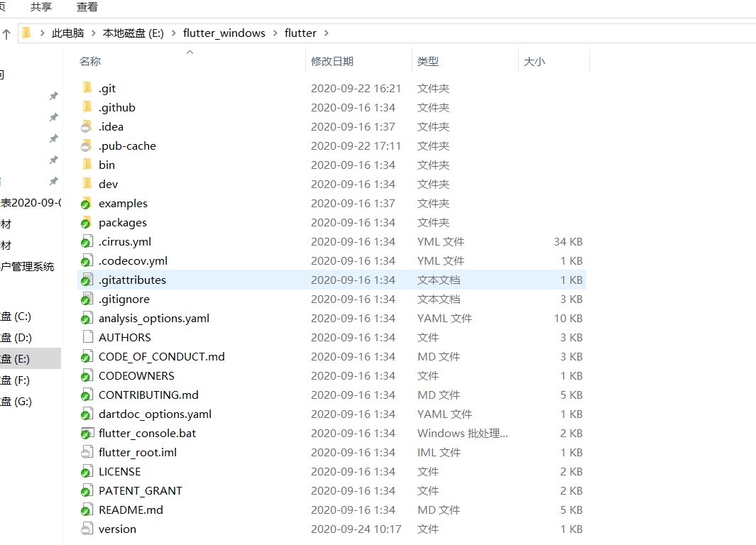Screen dimensions: 756x545
Task: Select the .github folder icon
Action: click(87, 107)
